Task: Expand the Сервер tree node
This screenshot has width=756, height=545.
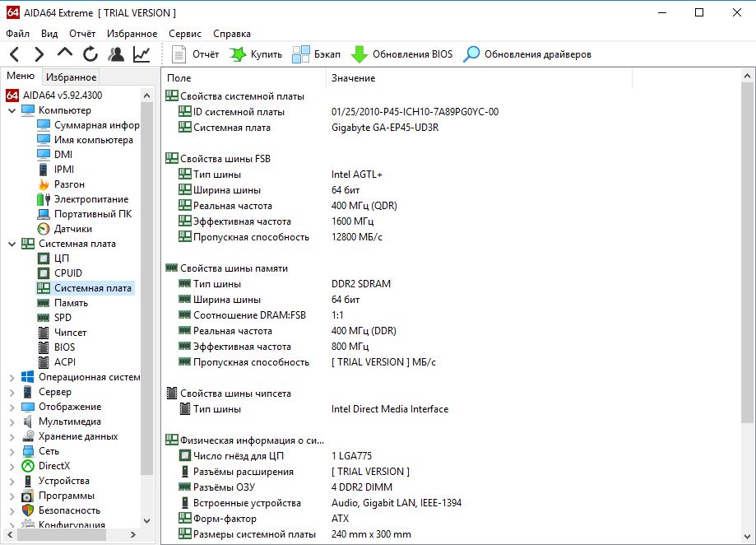Action: click(x=12, y=393)
